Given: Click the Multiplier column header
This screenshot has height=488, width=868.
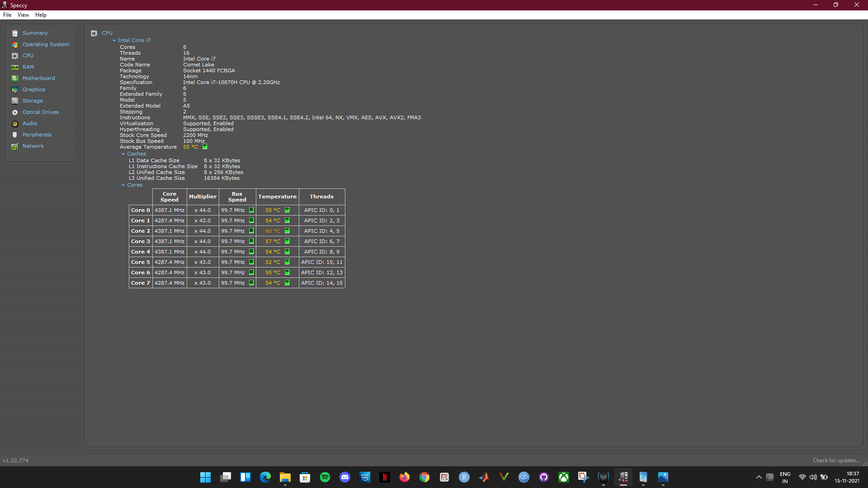Looking at the screenshot, I should pos(203,197).
